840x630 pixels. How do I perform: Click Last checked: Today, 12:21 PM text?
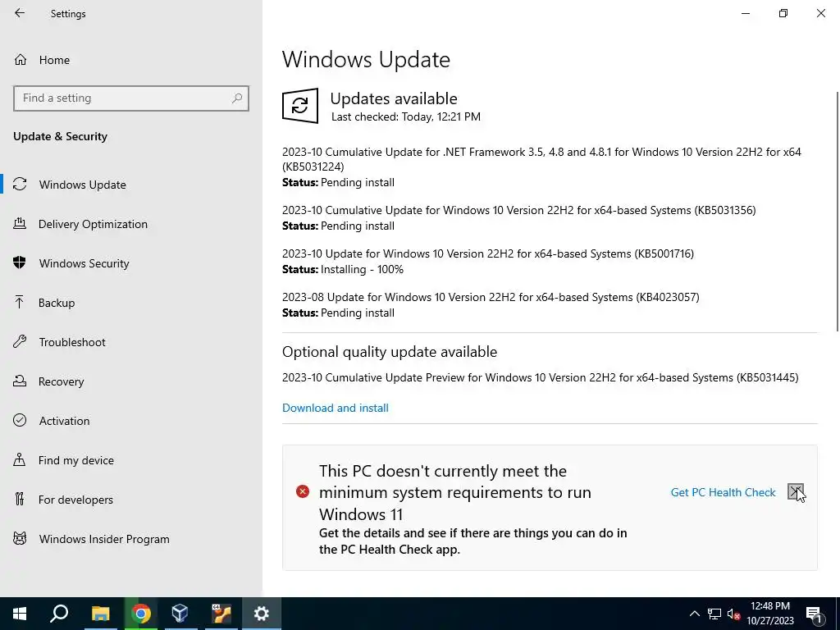tap(405, 116)
